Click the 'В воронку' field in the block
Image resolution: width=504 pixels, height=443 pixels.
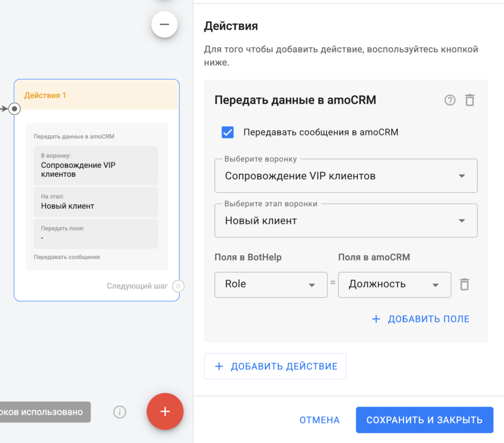point(95,165)
